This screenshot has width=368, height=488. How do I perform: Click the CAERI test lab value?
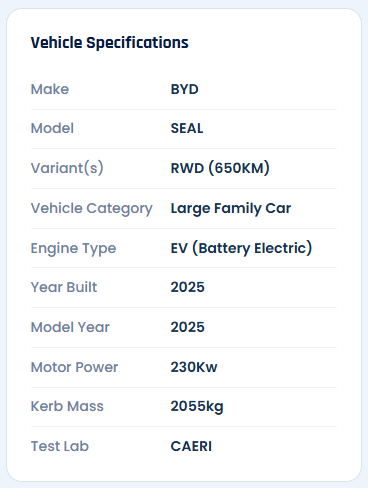[191, 446]
